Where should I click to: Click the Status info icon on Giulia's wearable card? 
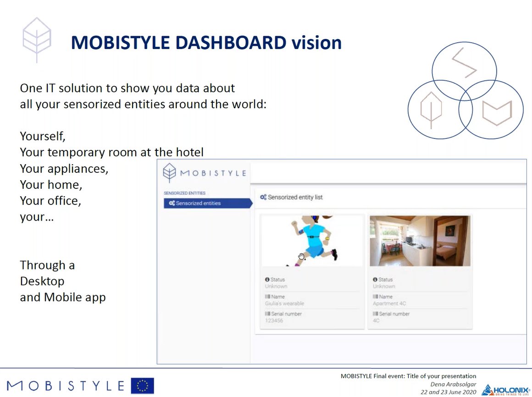pos(267,280)
